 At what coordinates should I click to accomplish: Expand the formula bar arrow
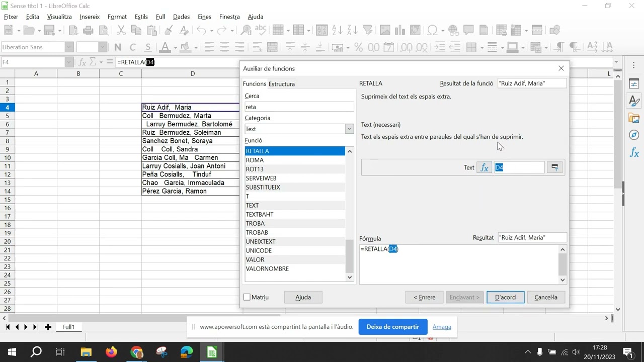(616, 62)
